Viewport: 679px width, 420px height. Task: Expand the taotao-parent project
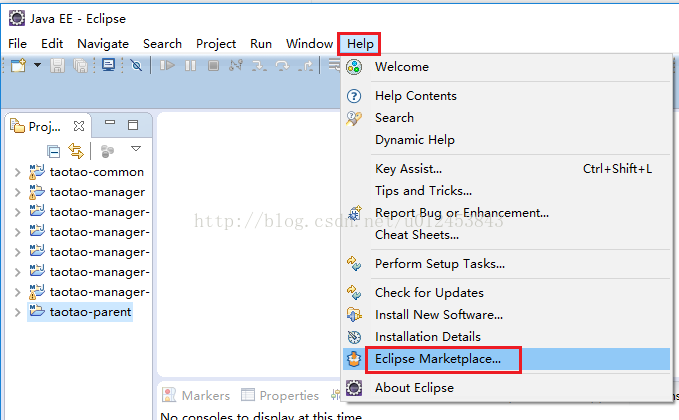(x=17, y=312)
